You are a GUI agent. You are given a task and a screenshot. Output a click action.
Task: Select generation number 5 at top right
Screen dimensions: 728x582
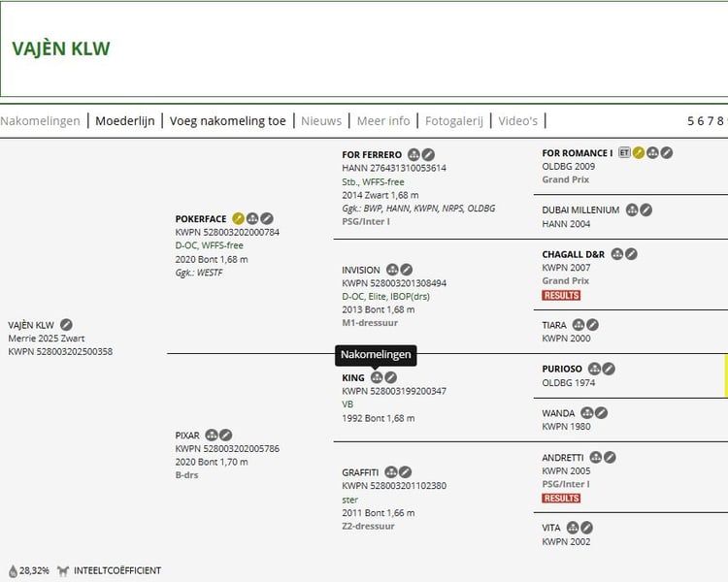691,121
